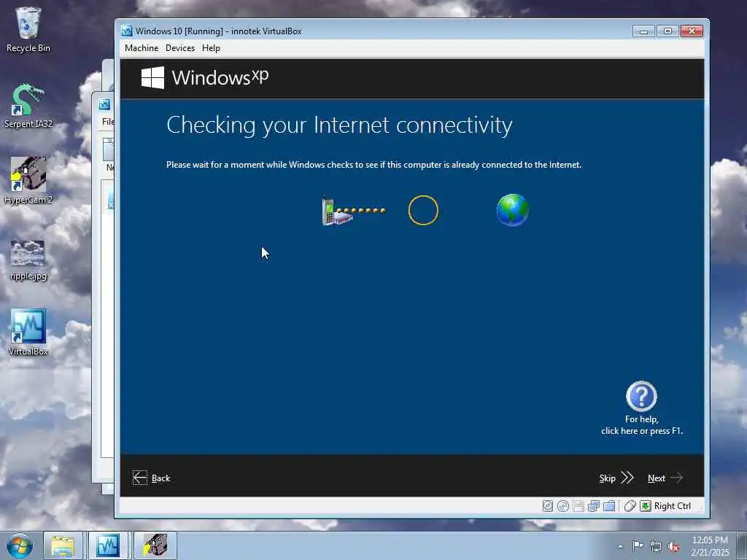Click Next in the setup wizard
The image size is (747, 560).
point(665,478)
